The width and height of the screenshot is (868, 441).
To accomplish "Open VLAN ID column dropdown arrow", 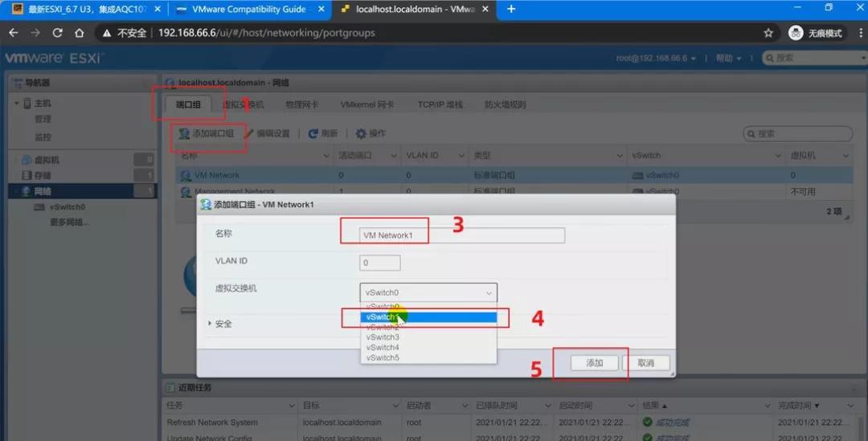I will tap(461, 156).
